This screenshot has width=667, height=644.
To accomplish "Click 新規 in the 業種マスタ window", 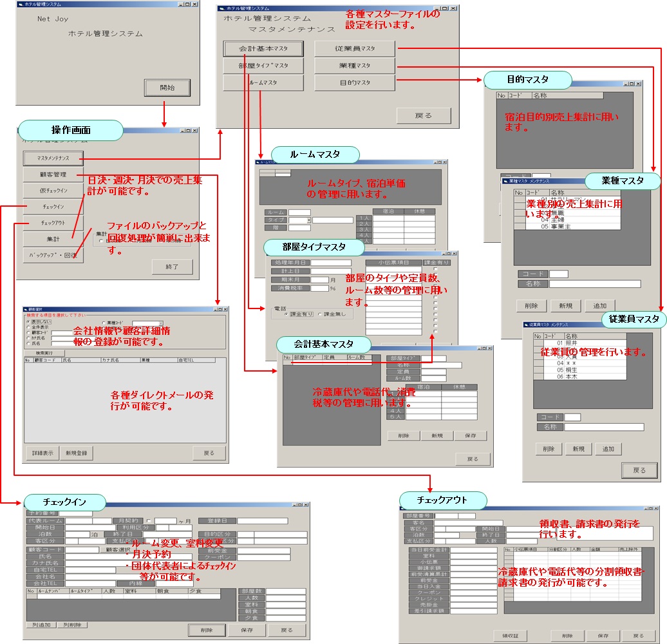I will pyautogui.click(x=566, y=306).
